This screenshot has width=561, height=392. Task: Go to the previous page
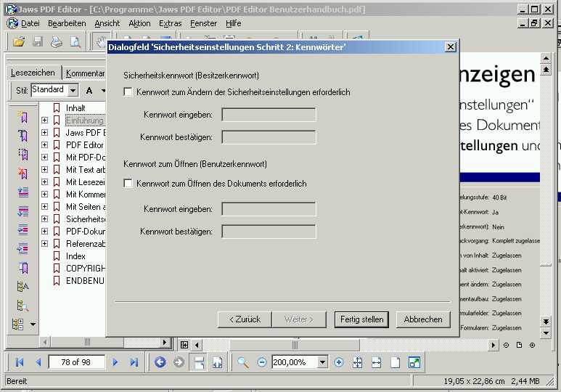pos(38,362)
